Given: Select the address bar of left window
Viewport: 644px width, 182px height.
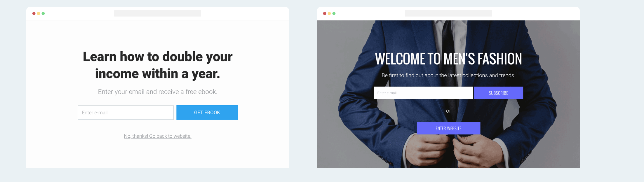Looking at the screenshot, I should [158, 13].
